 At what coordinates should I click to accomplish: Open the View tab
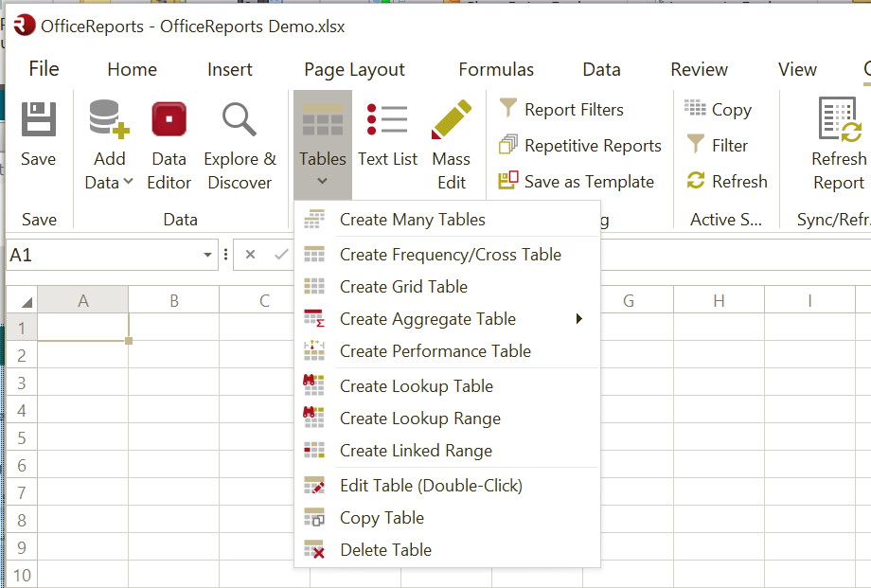[x=797, y=69]
